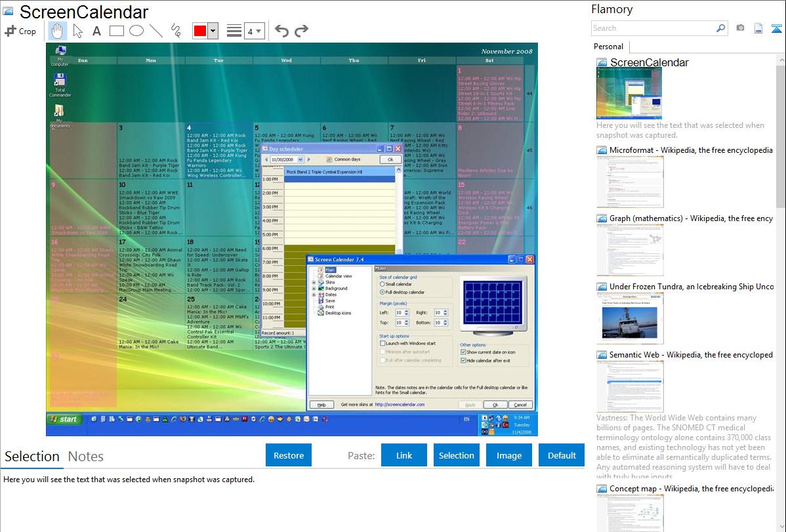The width and height of the screenshot is (786, 532).
Task: Open the color picker dropdown arrow
Action: pyautogui.click(x=213, y=31)
